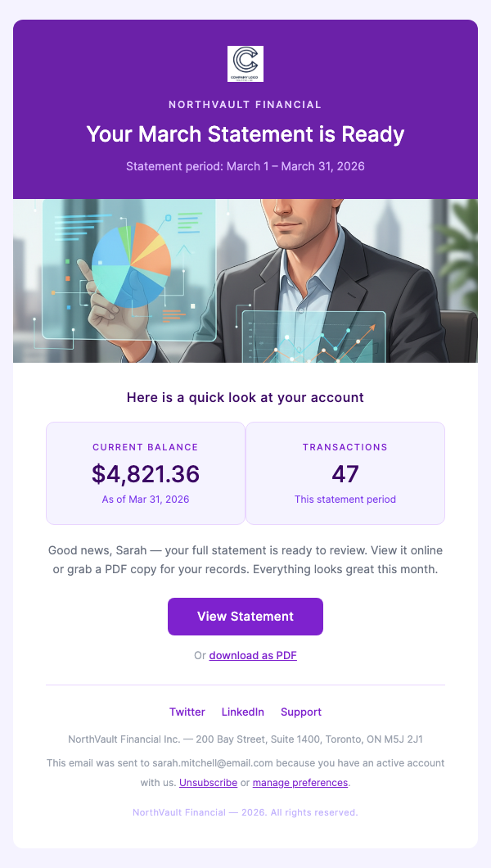The image size is (491, 868).
Task: Click the Twitter footer link
Action: (187, 712)
